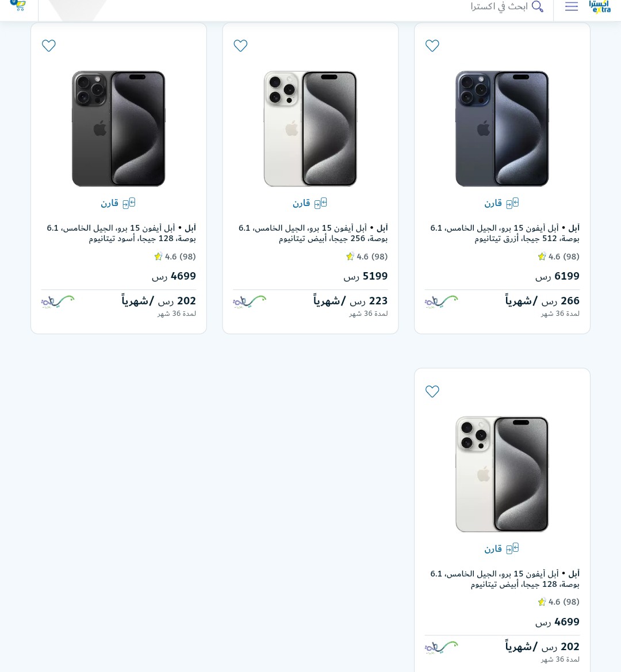Screen dimensions: 621x672
Task: Favorite the 128GB black titanium iPhone
Action: point(48,45)
